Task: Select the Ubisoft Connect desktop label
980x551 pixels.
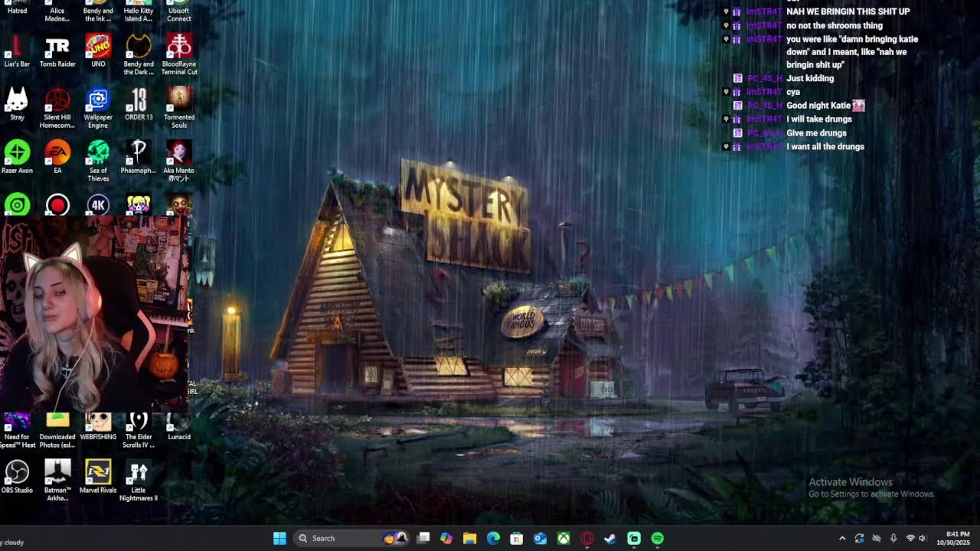Action: pyautogui.click(x=179, y=14)
